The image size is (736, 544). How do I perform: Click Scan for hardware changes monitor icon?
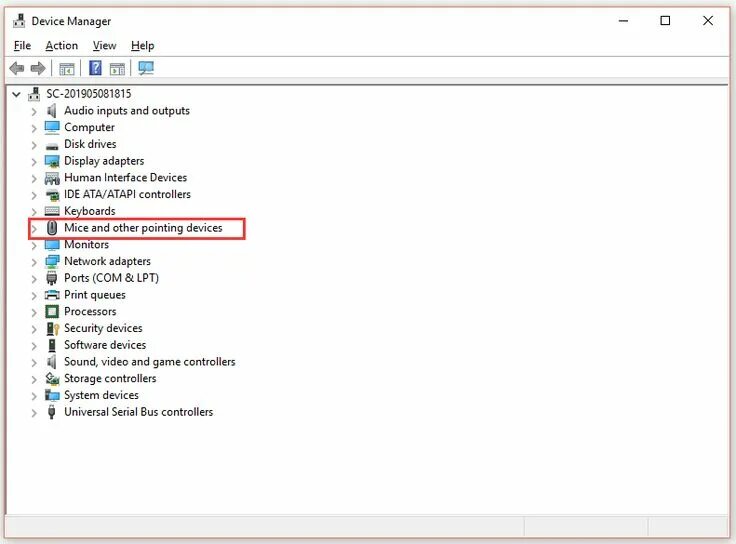[x=146, y=69]
